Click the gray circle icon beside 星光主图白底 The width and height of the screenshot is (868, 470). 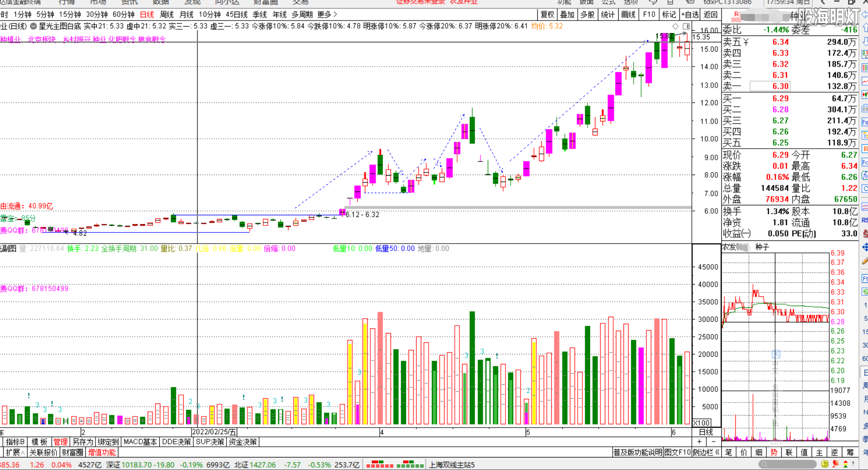tap(34, 27)
